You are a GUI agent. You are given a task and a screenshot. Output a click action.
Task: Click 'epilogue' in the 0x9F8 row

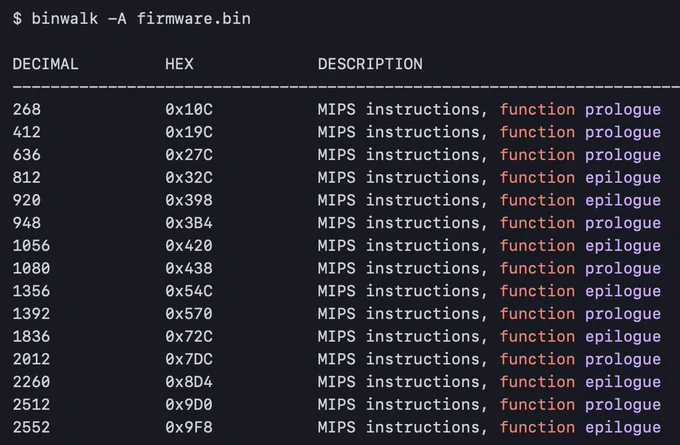coord(623,428)
